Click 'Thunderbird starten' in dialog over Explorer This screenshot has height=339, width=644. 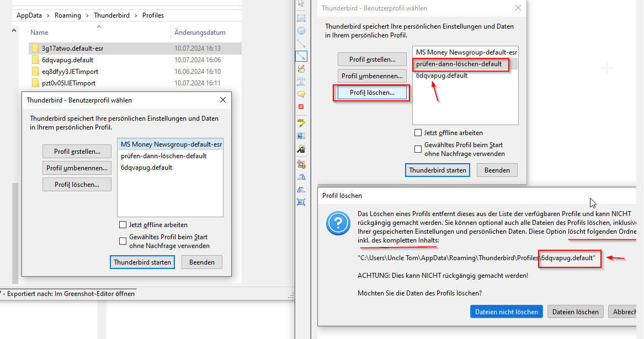pos(142,262)
